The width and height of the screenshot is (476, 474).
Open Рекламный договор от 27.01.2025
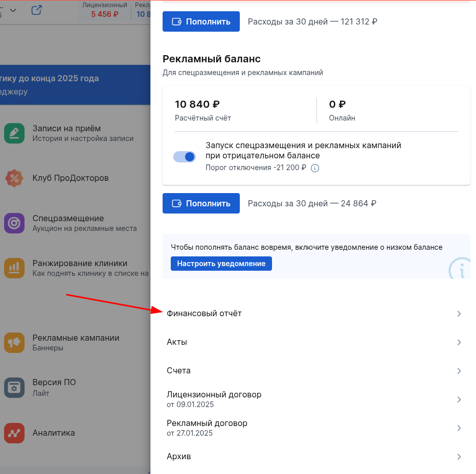pos(207,428)
